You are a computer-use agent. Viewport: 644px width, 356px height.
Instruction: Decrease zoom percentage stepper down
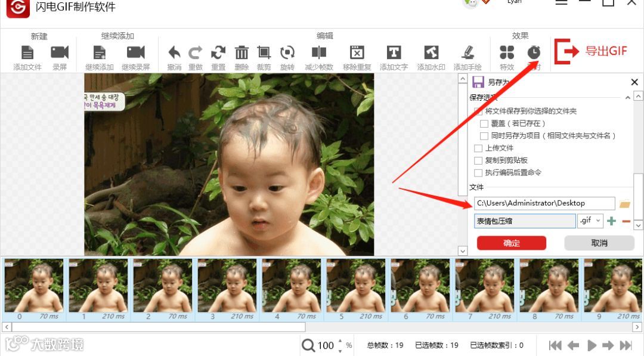tap(340, 350)
